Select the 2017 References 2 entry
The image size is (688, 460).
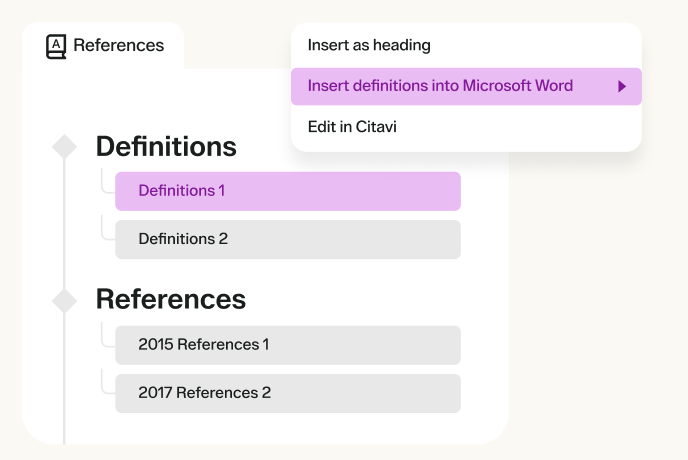(x=287, y=393)
